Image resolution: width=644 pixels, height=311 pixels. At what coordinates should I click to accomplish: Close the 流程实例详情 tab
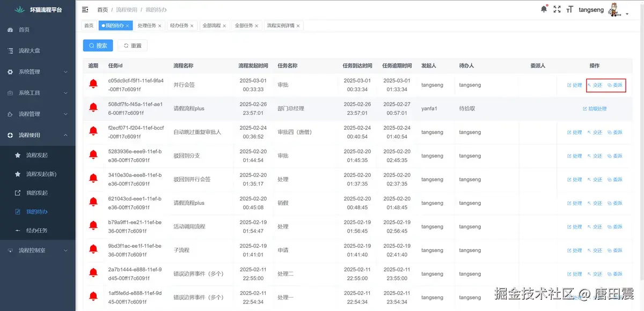[298, 26]
